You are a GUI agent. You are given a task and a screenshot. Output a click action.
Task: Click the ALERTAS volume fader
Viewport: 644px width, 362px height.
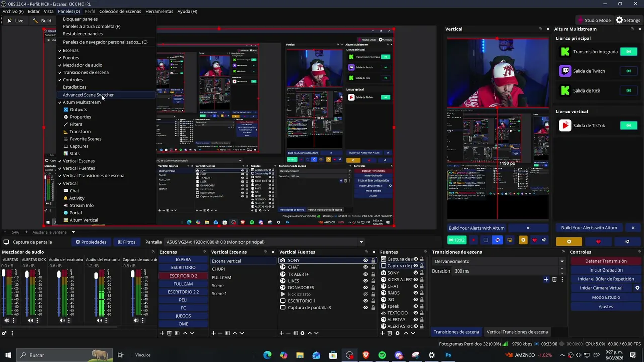click(x=4, y=274)
